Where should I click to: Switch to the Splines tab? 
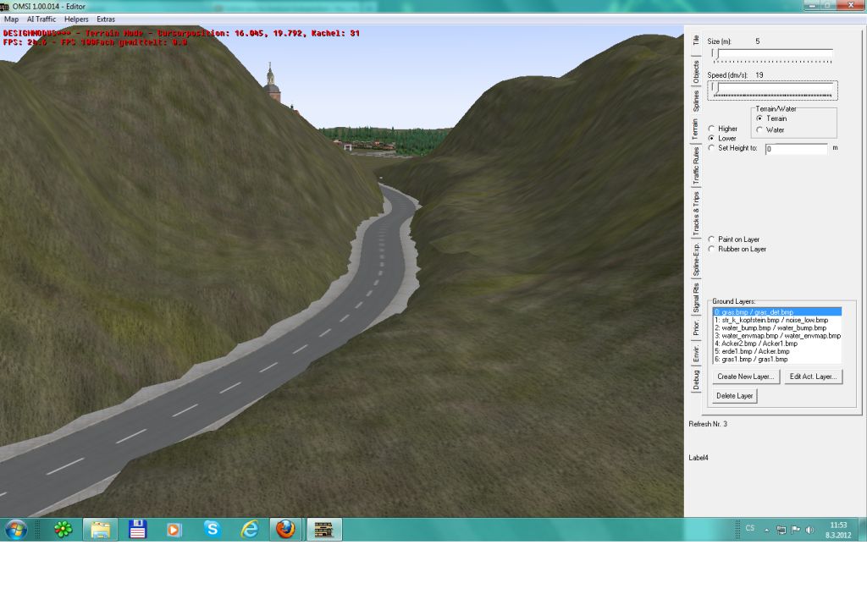click(696, 100)
